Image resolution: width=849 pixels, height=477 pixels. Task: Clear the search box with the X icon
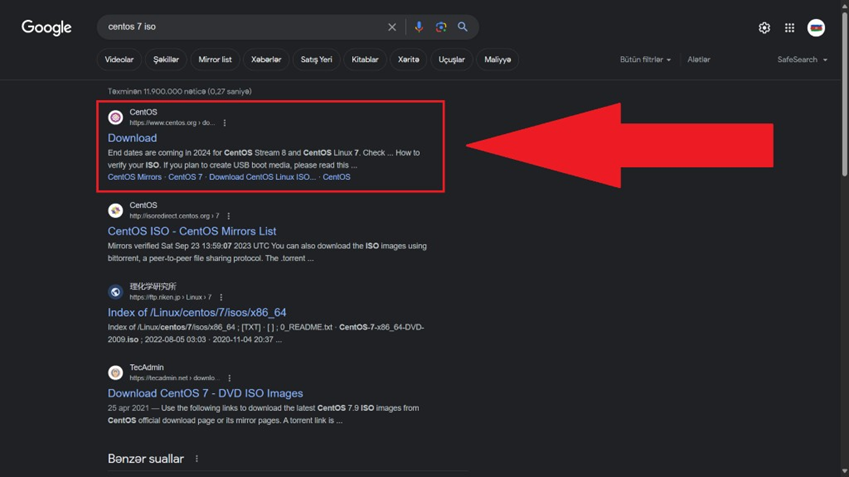pyautogui.click(x=392, y=27)
